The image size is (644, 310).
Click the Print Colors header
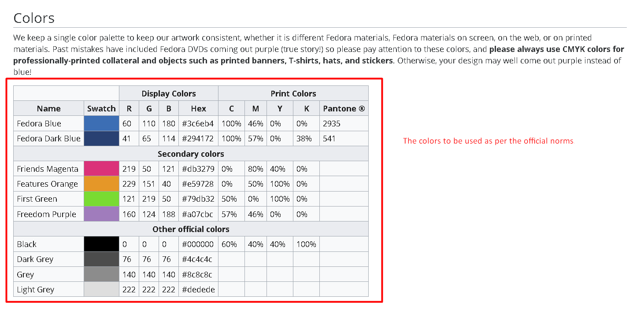293,93
